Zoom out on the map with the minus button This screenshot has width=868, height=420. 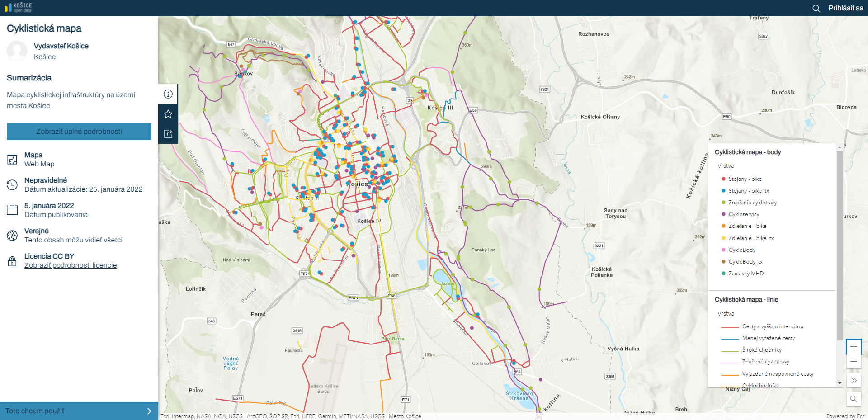[854, 362]
